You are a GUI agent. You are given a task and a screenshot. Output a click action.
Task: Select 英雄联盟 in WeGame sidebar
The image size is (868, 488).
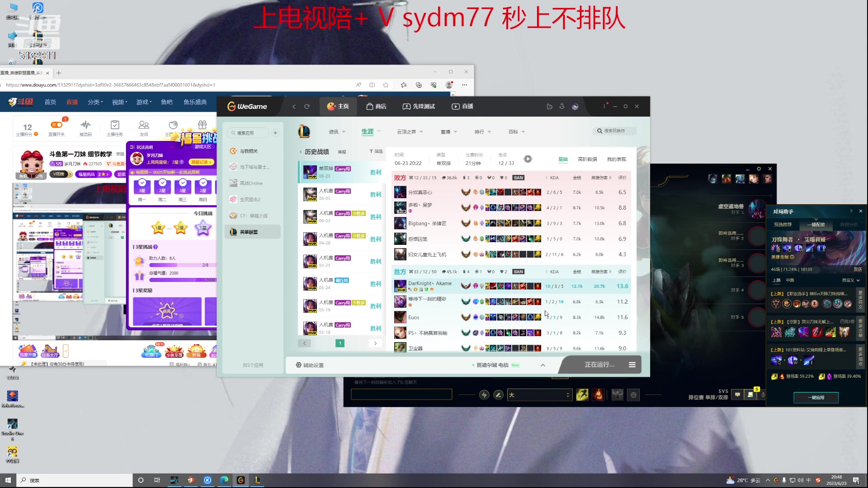[249, 232]
